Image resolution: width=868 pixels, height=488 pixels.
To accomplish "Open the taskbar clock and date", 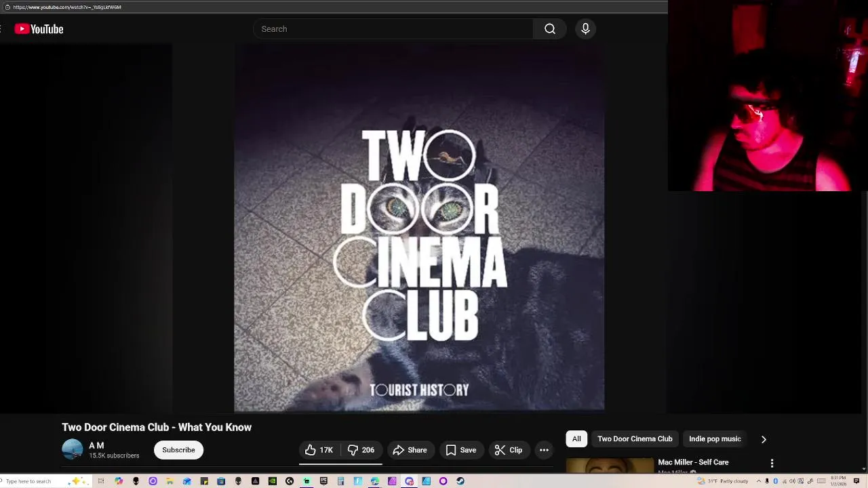I will pyautogui.click(x=839, y=481).
